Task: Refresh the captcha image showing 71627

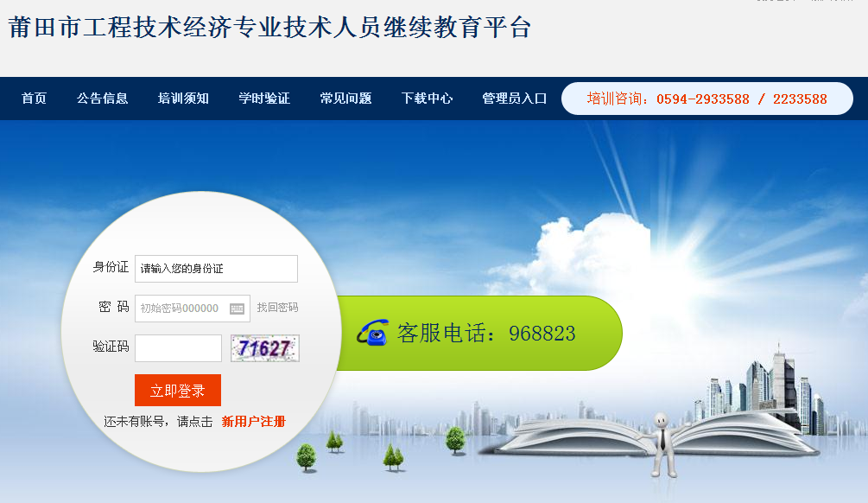Action: click(264, 348)
